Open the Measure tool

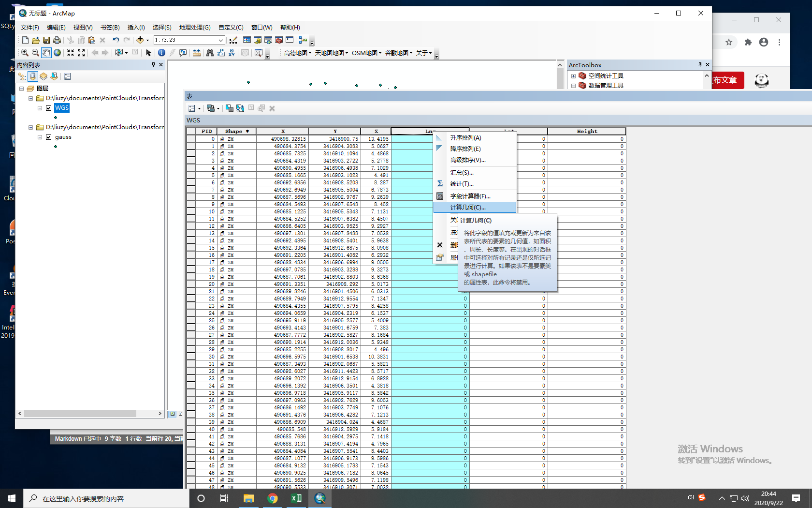click(197, 52)
